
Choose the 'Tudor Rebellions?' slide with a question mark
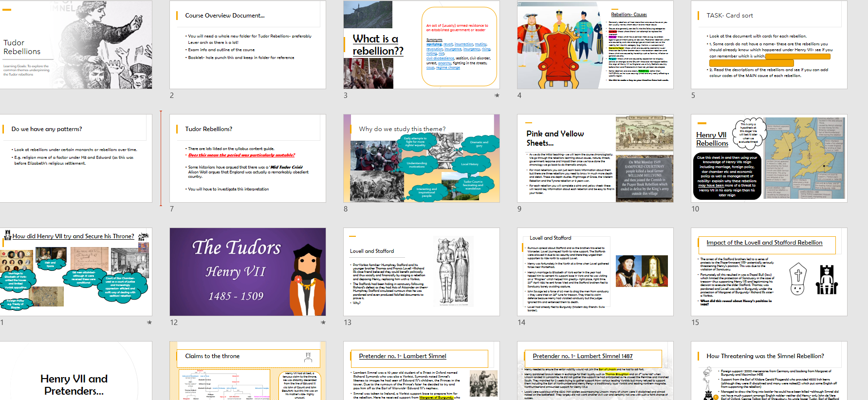click(248, 158)
